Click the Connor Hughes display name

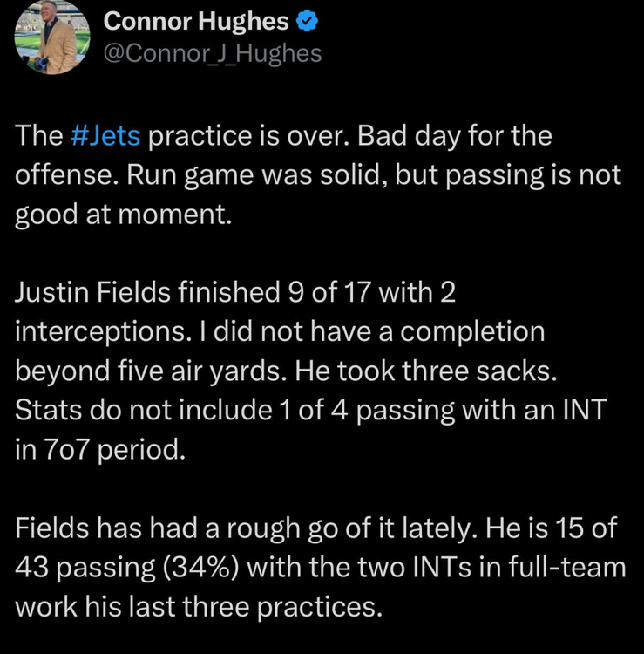pos(195,21)
